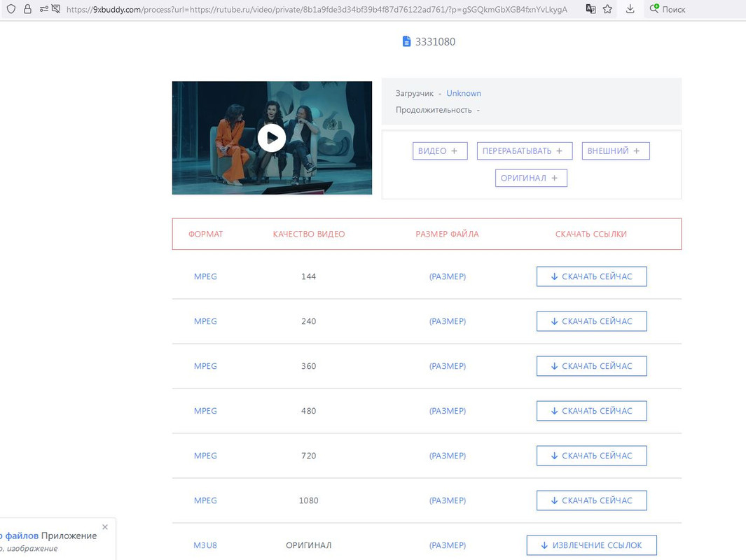Click the translate page icon
Viewport: 746px width, 560px height.
590,9
